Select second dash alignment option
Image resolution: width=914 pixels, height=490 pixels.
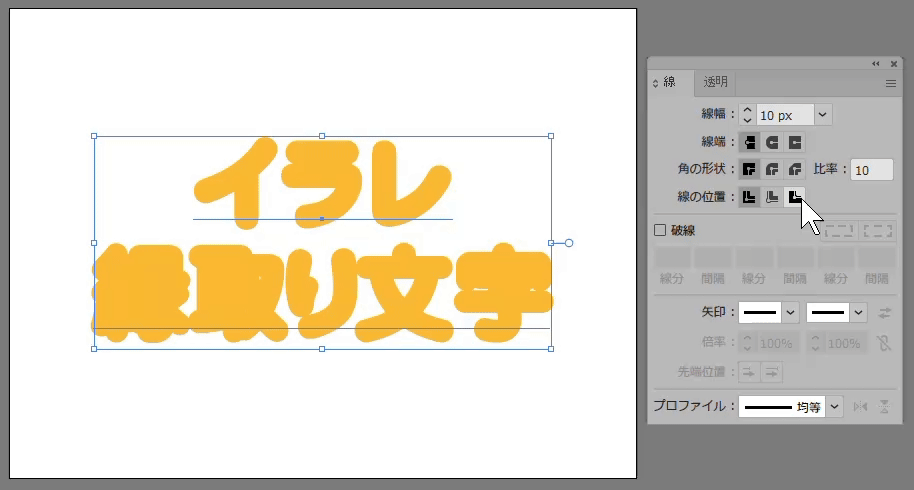pyautogui.click(x=877, y=231)
